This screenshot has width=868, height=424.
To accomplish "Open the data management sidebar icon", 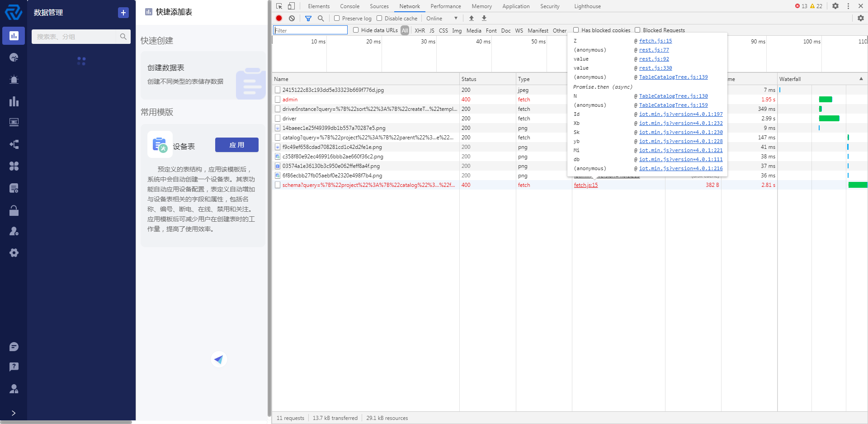I will pos(14,36).
